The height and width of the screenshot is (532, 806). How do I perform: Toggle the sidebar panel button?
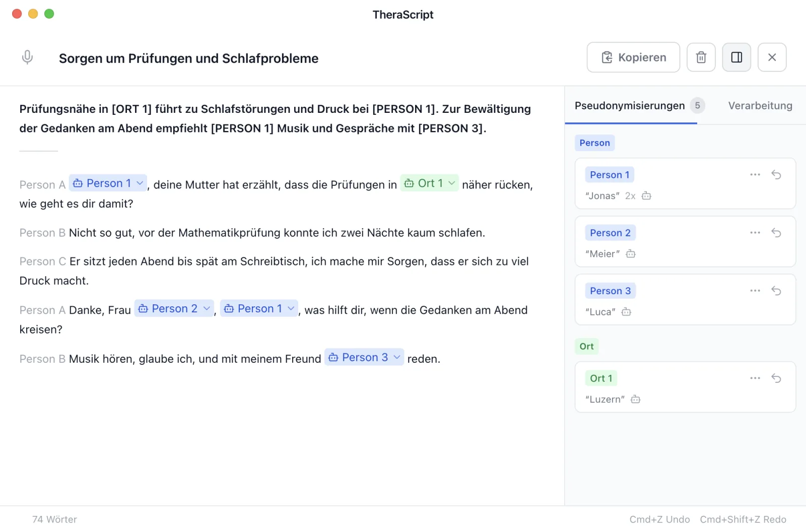[x=736, y=57]
